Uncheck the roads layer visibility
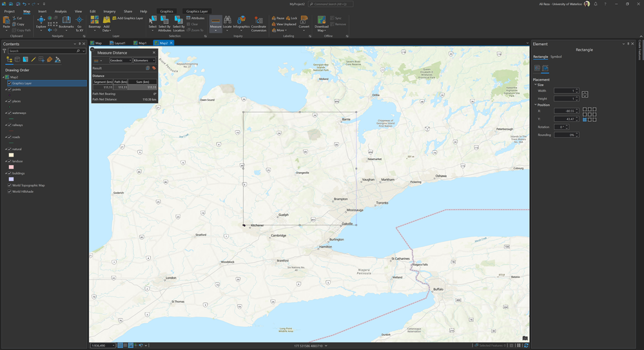 9,137
